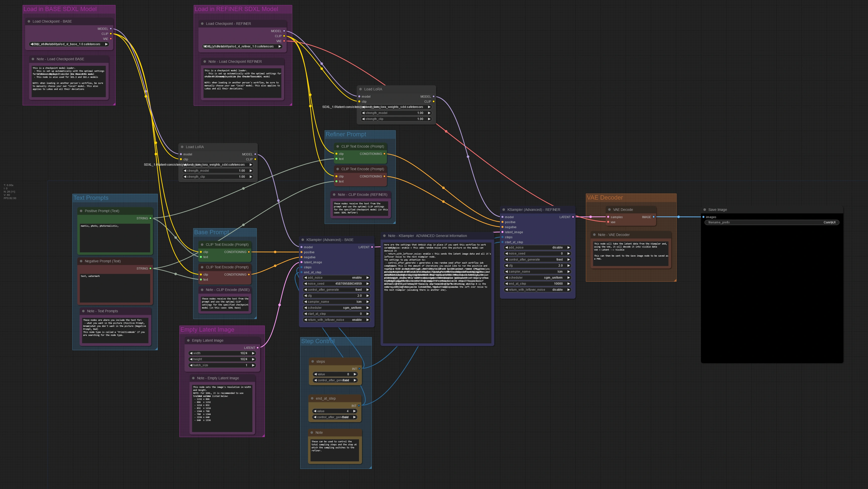Screen dimensions: 868x489
Task: Collapse the Load Checkpoint - BASE node via its title dot
Action: coord(29,22)
